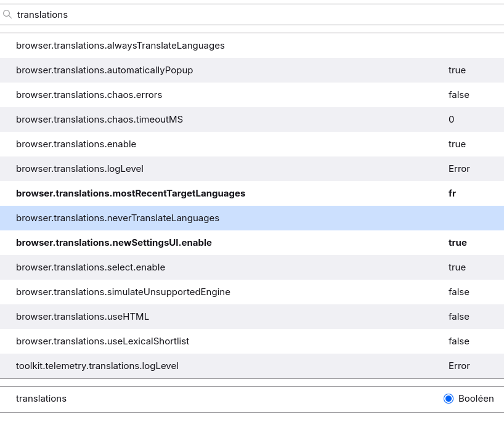504x422 pixels.
Task: Select the browser.translations.chaos.errors preference
Action: 89,95
